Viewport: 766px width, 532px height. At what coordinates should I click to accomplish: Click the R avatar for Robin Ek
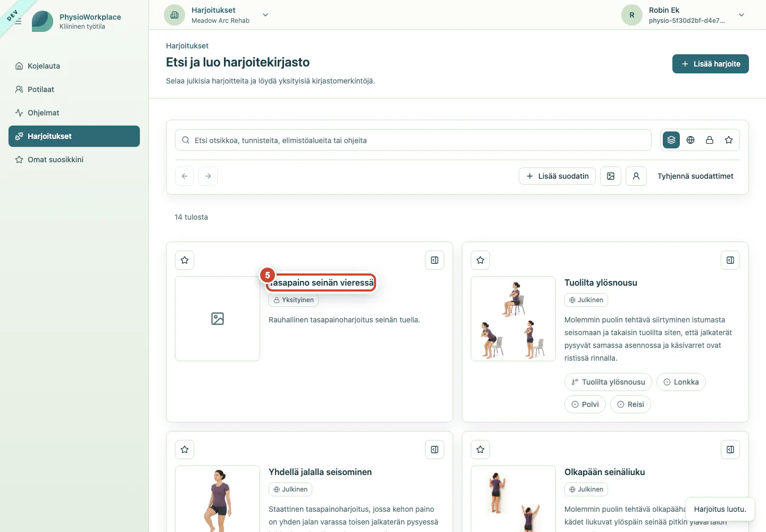click(x=632, y=15)
